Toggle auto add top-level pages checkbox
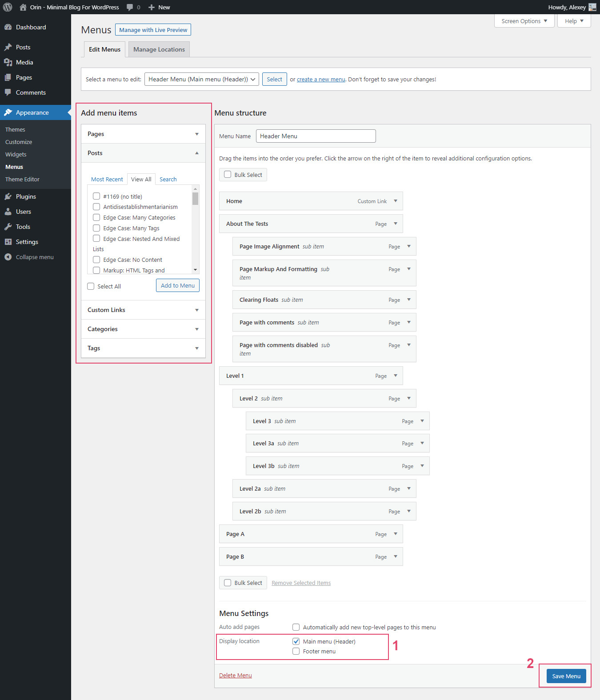This screenshot has height=700, width=600. (x=296, y=627)
